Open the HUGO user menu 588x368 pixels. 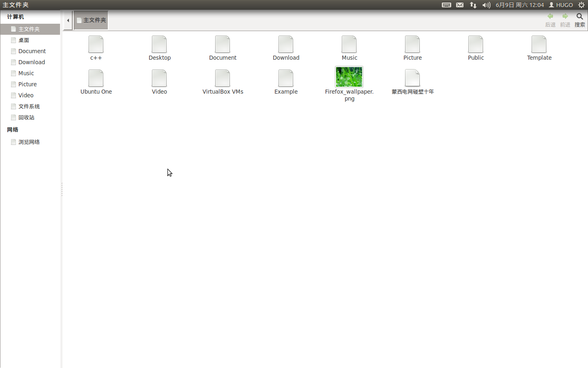tap(561, 5)
